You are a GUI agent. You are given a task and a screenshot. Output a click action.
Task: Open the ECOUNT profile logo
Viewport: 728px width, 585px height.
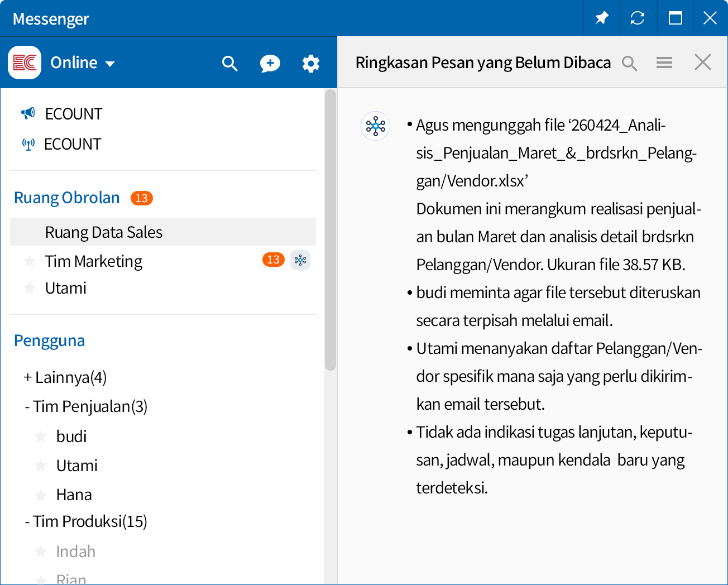25,63
